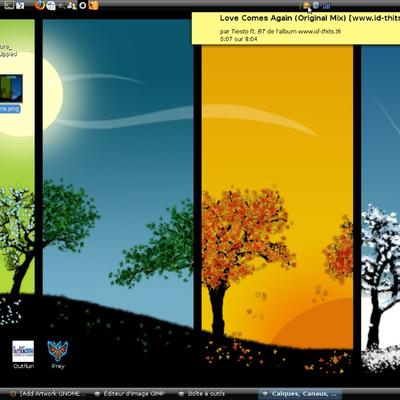
Task: Click the round white ring icon in panel
Action: click(83, 5)
